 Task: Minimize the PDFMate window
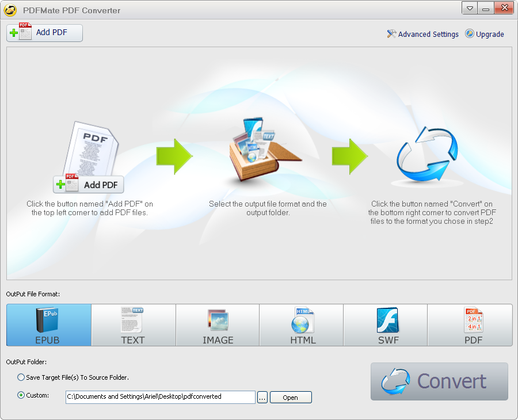coord(486,8)
